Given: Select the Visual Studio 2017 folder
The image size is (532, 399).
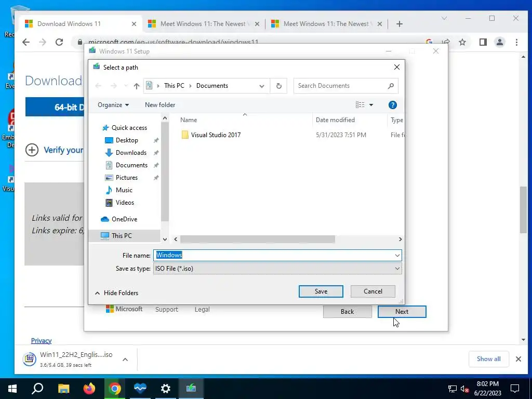Looking at the screenshot, I should [x=216, y=135].
